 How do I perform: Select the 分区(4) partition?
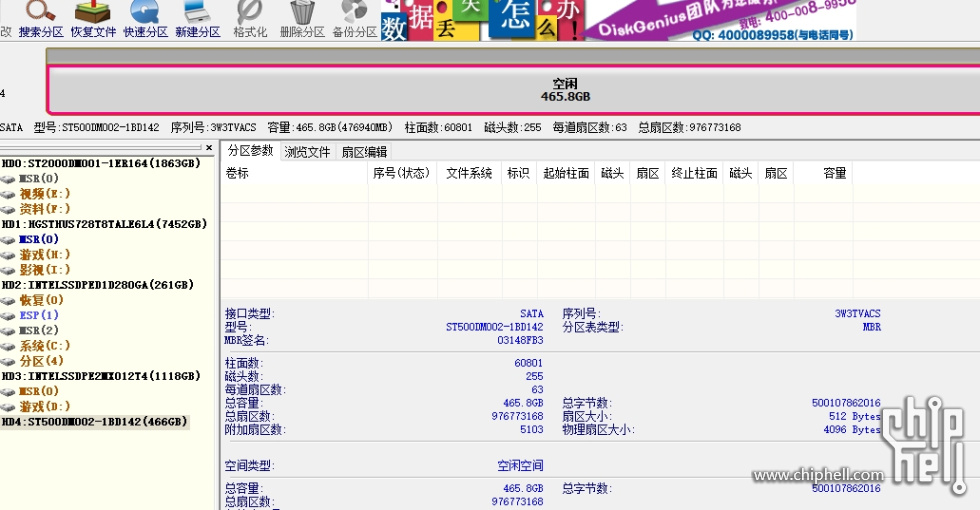click(41, 361)
